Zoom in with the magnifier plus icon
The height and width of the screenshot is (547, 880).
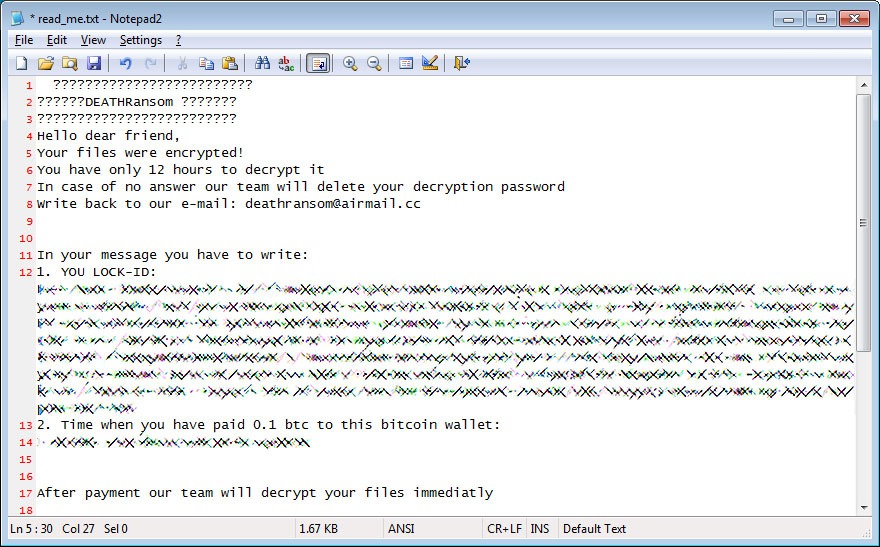350,63
